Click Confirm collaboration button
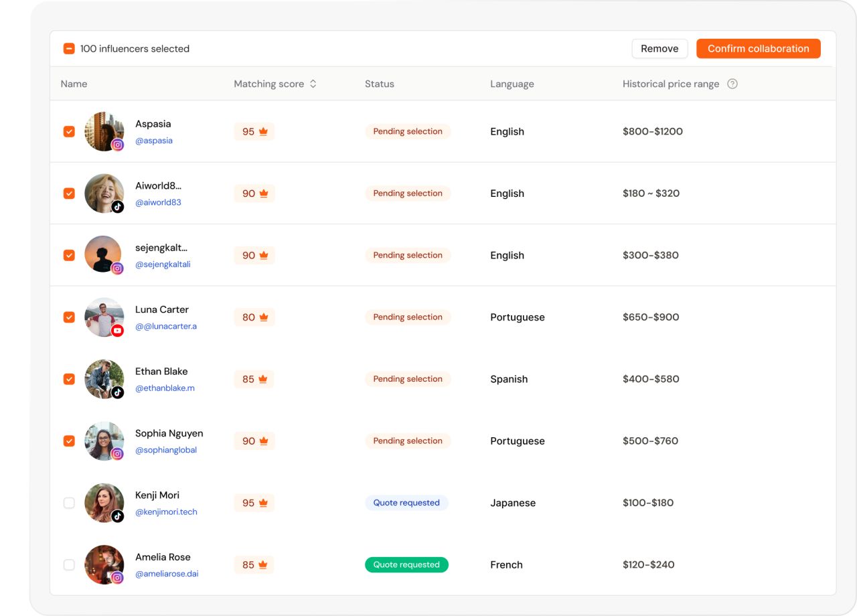The height and width of the screenshot is (616, 857). pos(759,49)
